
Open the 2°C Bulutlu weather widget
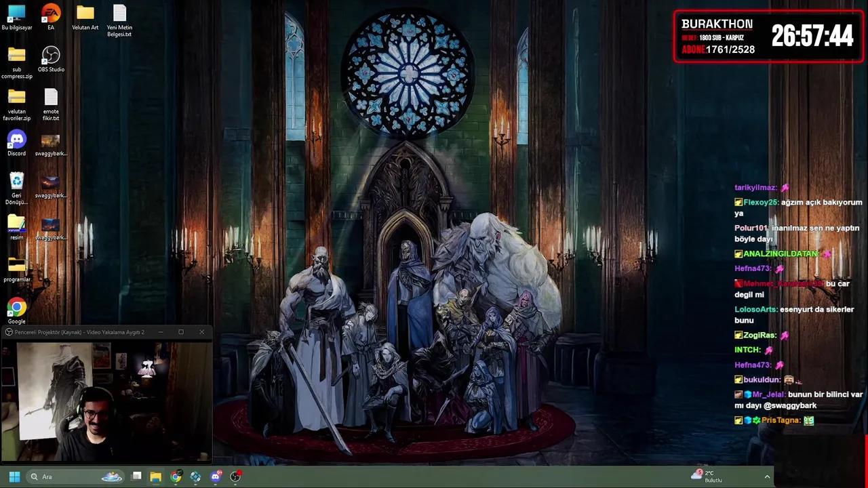(x=707, y=476)
